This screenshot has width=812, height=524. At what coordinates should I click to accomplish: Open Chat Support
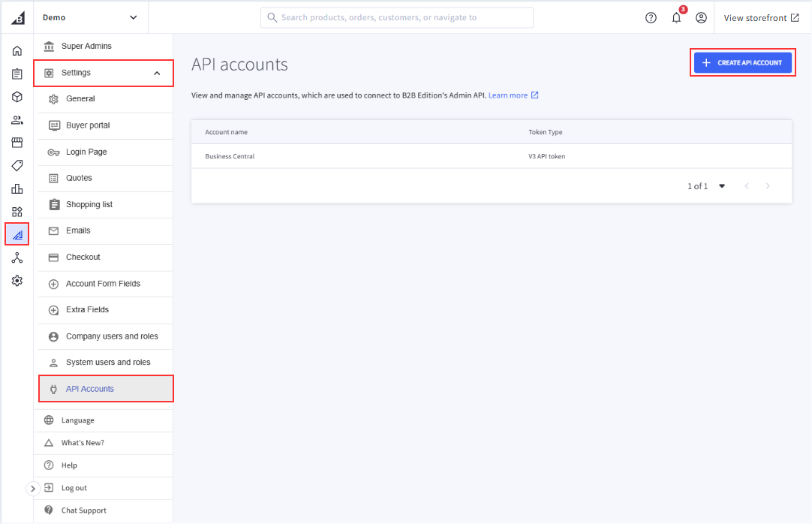tap(104, 510)
